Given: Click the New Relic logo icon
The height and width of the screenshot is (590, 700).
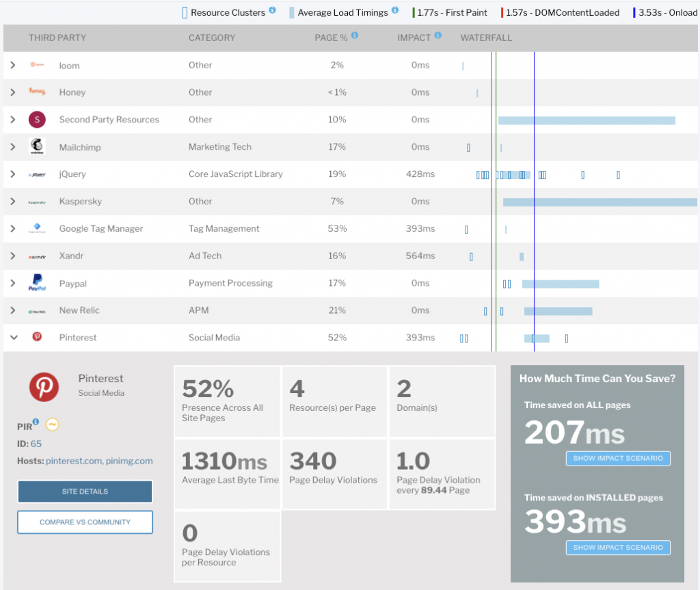Looking at the screenshot, I should (37, 311).
